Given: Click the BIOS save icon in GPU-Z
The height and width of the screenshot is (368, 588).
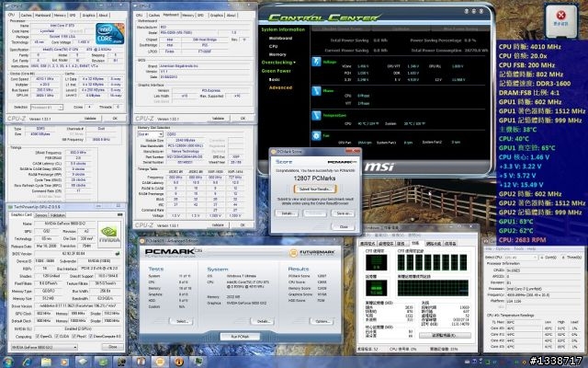Looking at the screenshot, I should click(x=118, y=254).
